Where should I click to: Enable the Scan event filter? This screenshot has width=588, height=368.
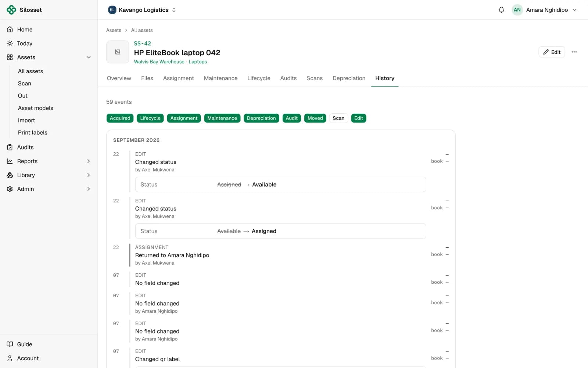point(338,118)
